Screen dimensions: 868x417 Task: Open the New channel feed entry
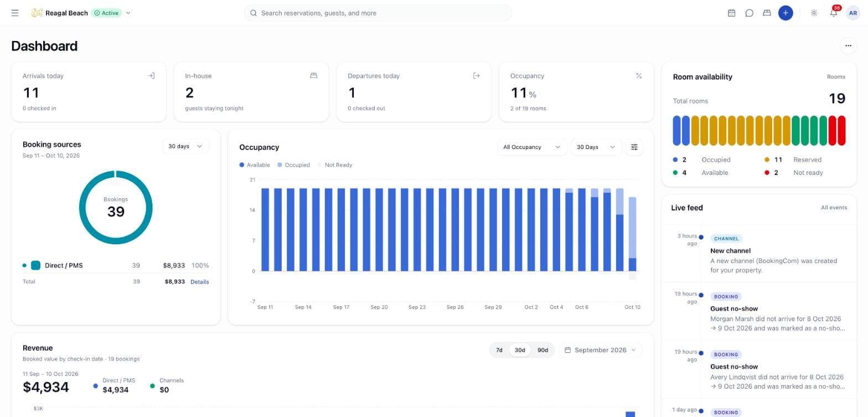(759, 254)
